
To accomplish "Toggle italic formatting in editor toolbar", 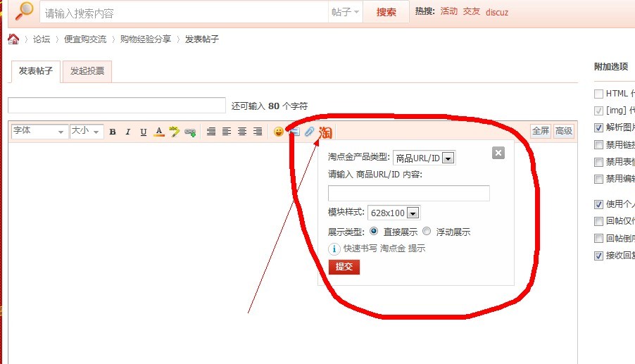I will click(x=128, y=132).
